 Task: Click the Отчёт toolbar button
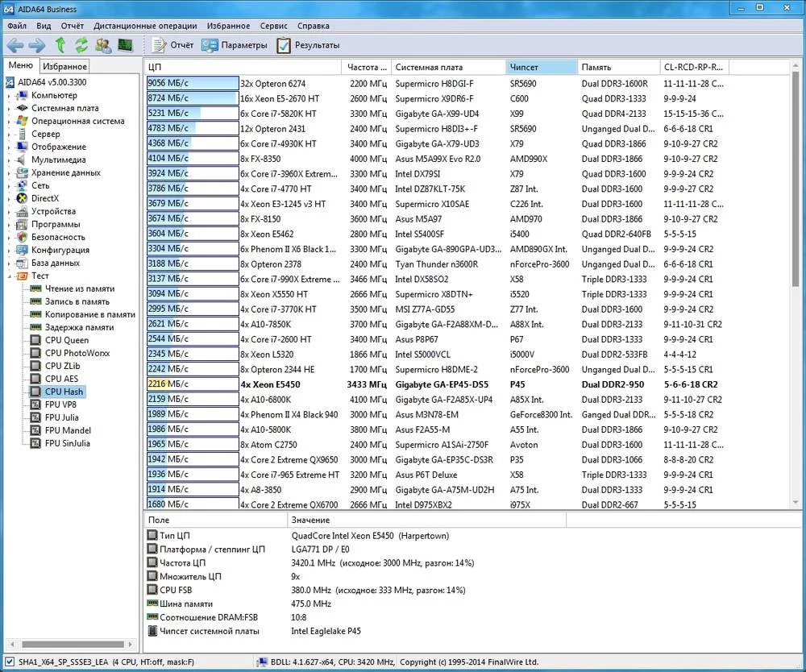172,45
